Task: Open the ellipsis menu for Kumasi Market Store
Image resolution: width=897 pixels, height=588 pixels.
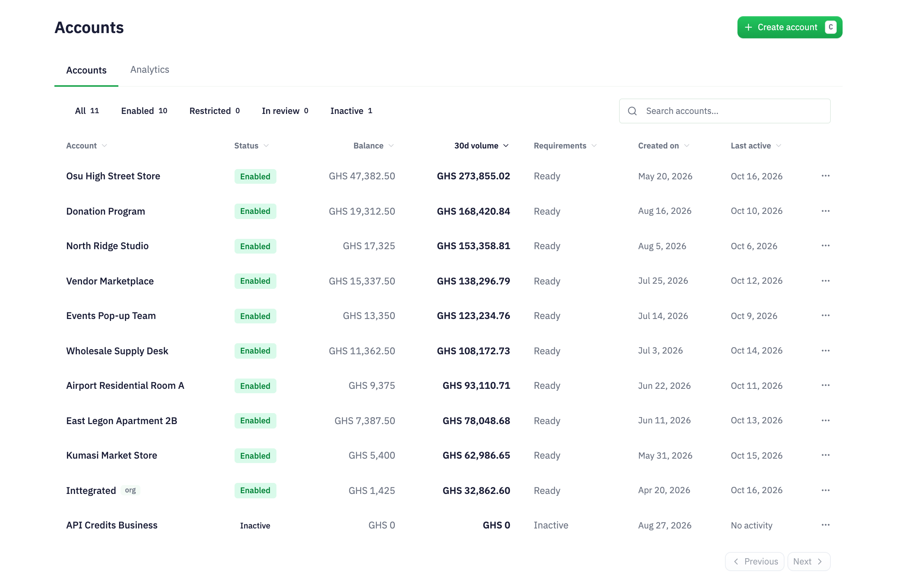Action: [825, 455]
